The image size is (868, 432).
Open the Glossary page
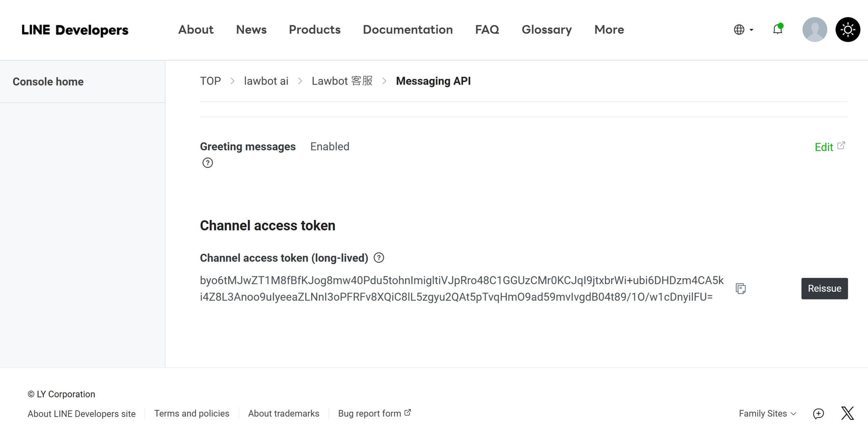(x=547, y=29)
